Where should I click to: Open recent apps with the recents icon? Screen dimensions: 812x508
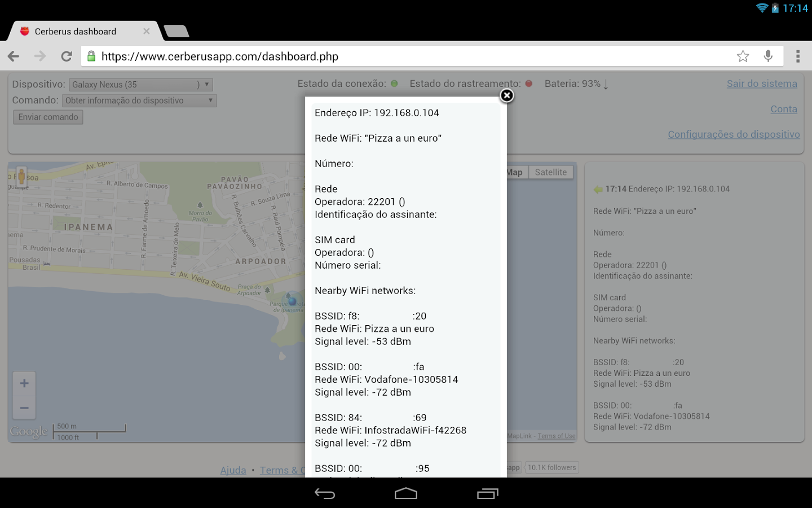(x=487, y=493)
